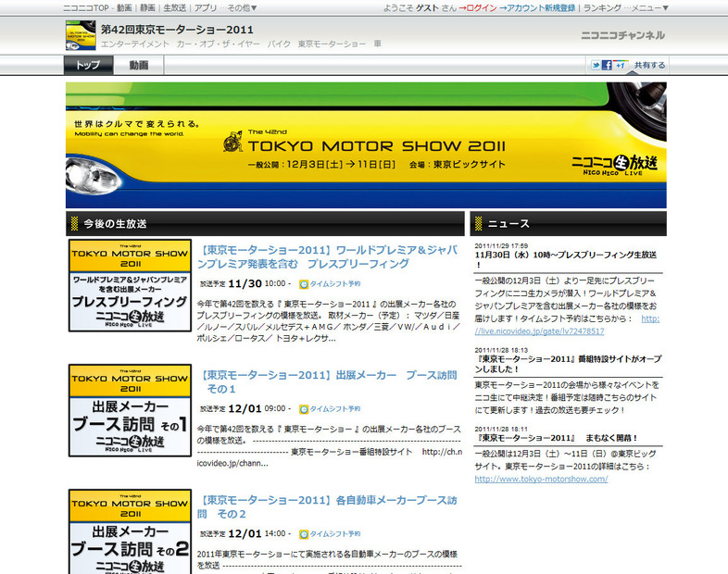Click the エンターテイメント tag
Viewport: 728px width, 574px height.
[x=135, y=44]
